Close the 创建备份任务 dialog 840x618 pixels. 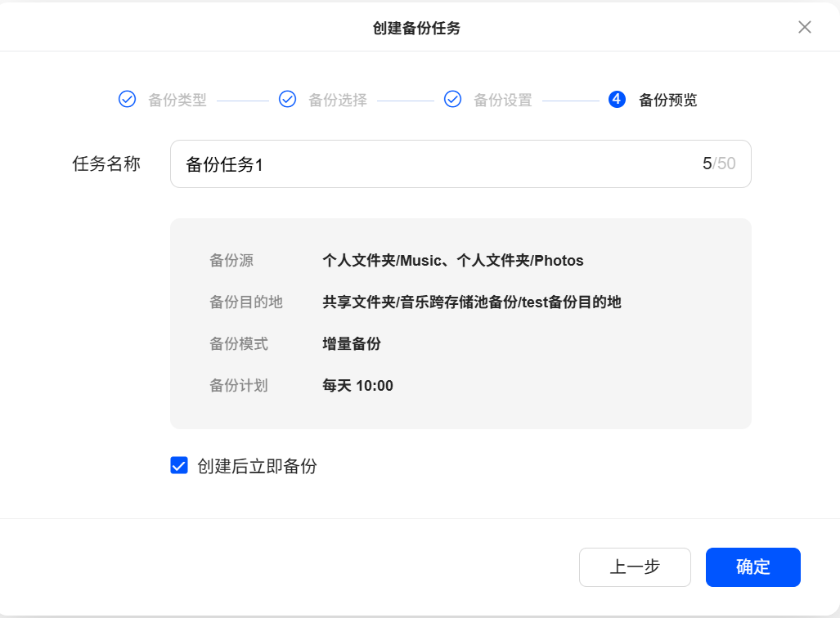coord(805,27)
